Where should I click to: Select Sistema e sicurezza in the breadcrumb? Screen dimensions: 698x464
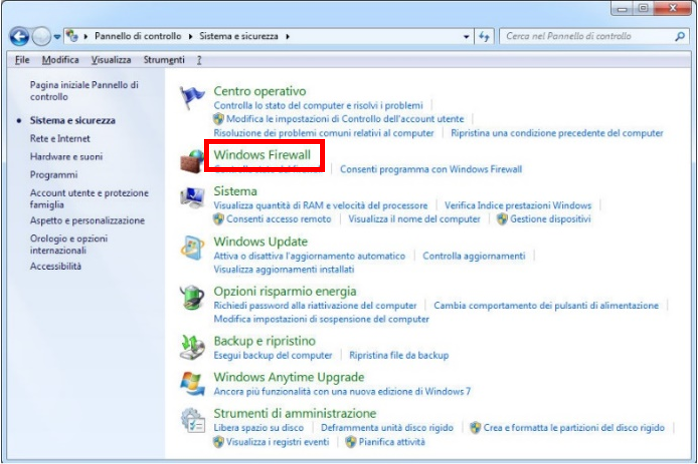pos(239,37)
